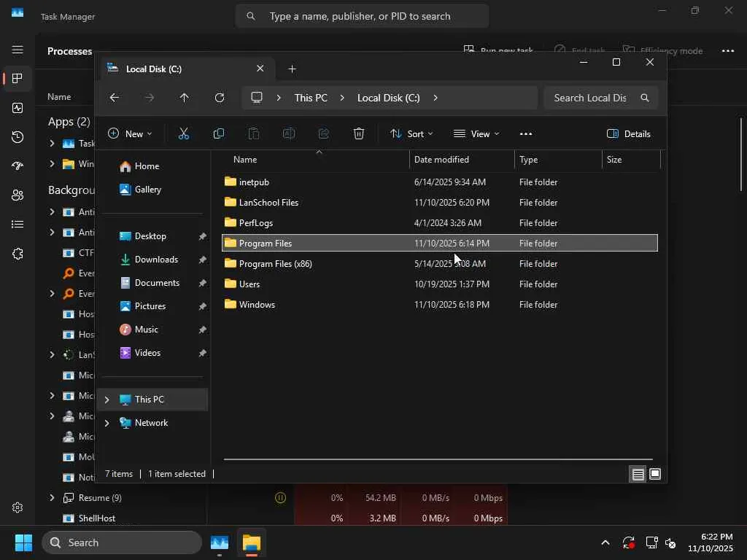The height and width of the screenshot is (560, 747).
Task: Open the Sort dropdown
Action: [411, 134]
